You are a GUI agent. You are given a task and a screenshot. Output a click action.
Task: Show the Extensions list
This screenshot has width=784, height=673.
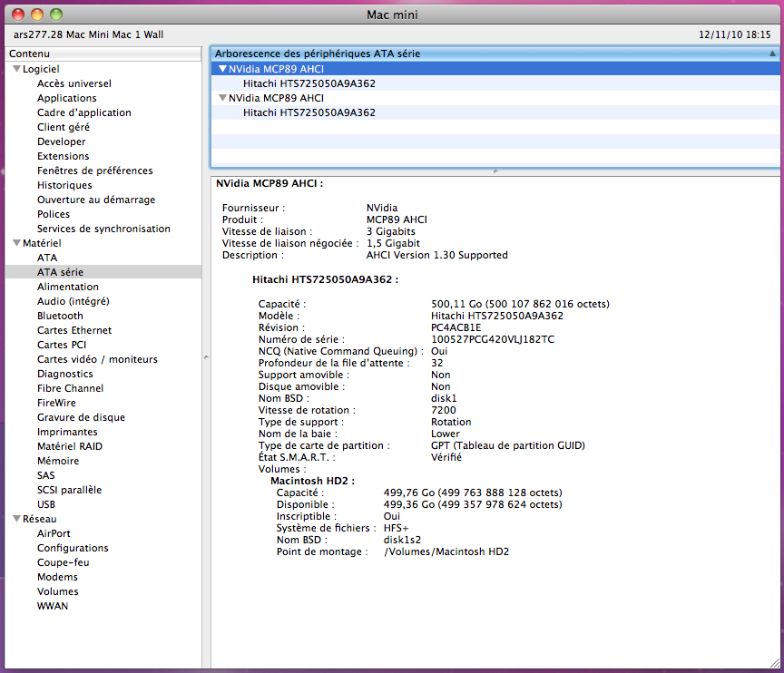63,156
